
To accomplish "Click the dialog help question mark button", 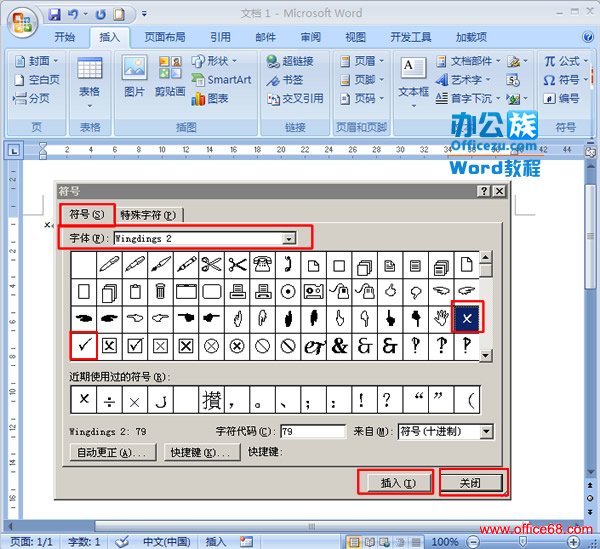I will [x=484, y=191].
